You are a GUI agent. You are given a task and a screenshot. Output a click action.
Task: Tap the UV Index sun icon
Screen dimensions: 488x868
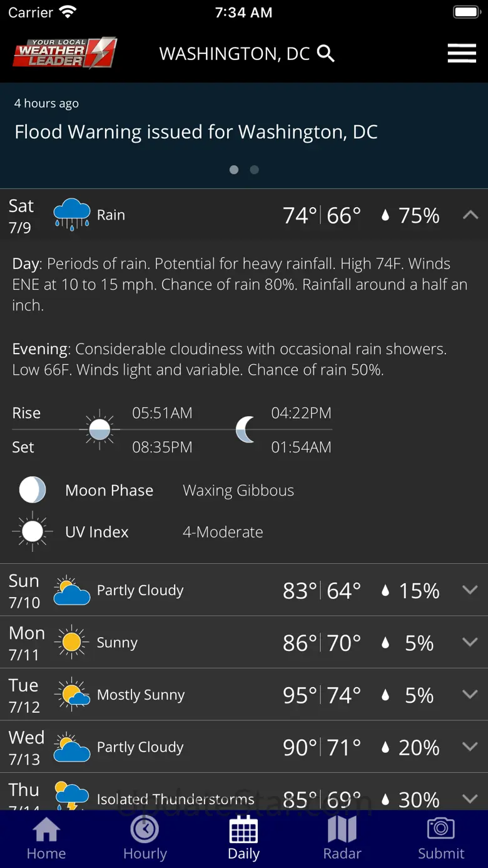(33, 532)
